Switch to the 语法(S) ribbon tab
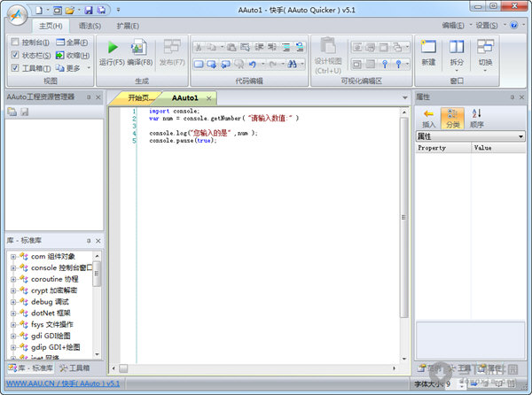The image size is (532, 395). (x=90, y=26)
